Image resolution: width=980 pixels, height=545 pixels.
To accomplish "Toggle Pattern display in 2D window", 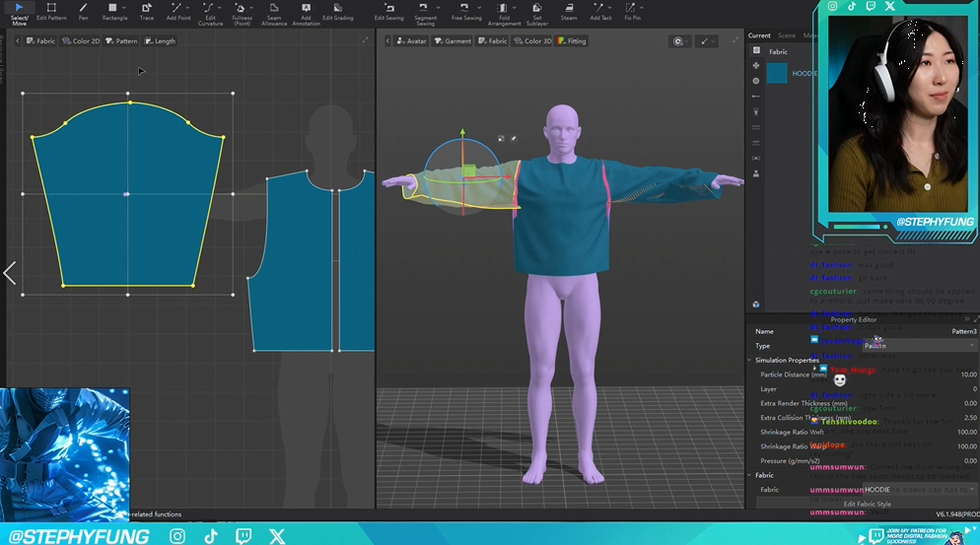I will (x=121, y=40).
